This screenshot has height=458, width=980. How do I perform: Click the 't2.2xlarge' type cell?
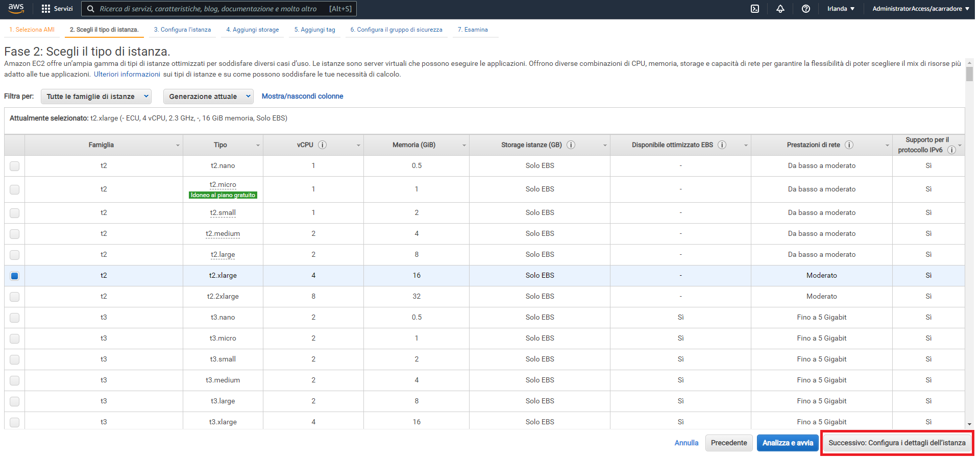pyautogui.click(x=223, y=296)
